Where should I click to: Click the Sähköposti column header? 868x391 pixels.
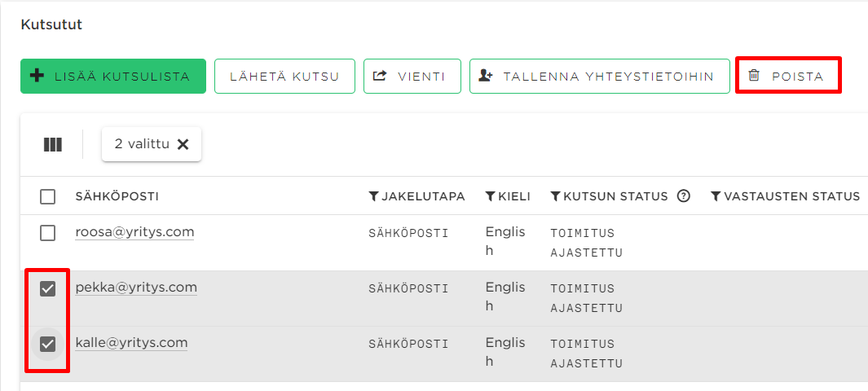pyautogui.click(x=117, y=196)
